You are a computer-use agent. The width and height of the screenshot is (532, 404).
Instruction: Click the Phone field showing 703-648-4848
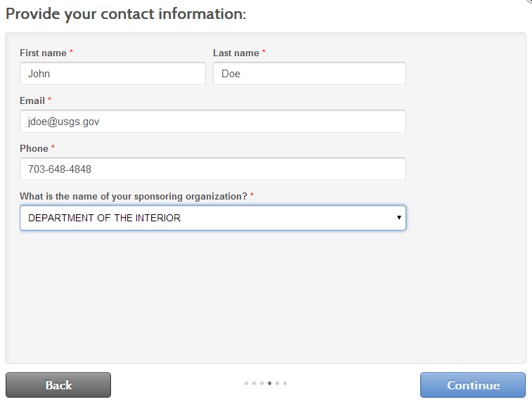pyautogui.click(x=213, y=169)
